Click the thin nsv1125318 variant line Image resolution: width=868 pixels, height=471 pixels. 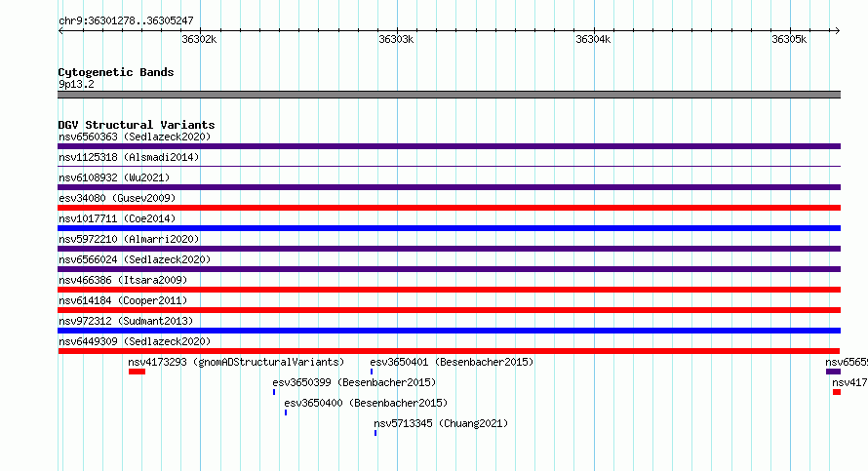pos(449,166)
